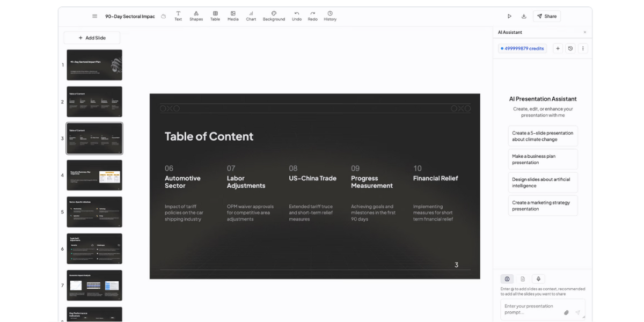Insert a Chart on the slide
644x322 pixels.
[x=251, y=15]
